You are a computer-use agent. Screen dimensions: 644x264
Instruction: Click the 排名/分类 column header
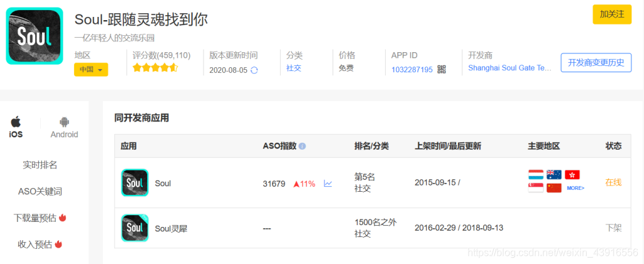[x=371, y=146]
